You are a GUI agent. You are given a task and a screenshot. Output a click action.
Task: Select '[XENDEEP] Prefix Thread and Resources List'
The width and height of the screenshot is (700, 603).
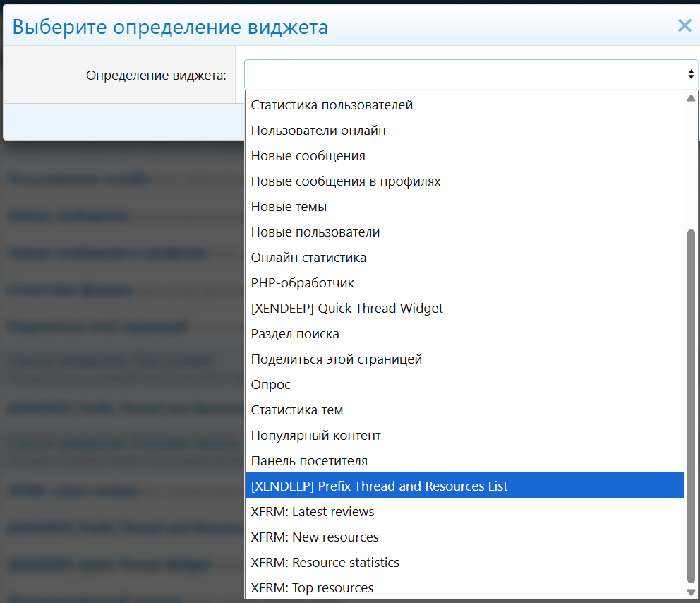coord(379,486)
